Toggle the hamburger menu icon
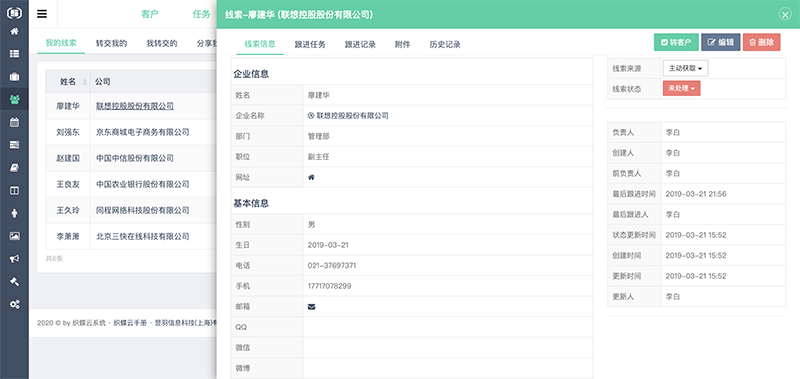Image resolution: width=800 pixels, height=379 pixels. click(42, 14)
